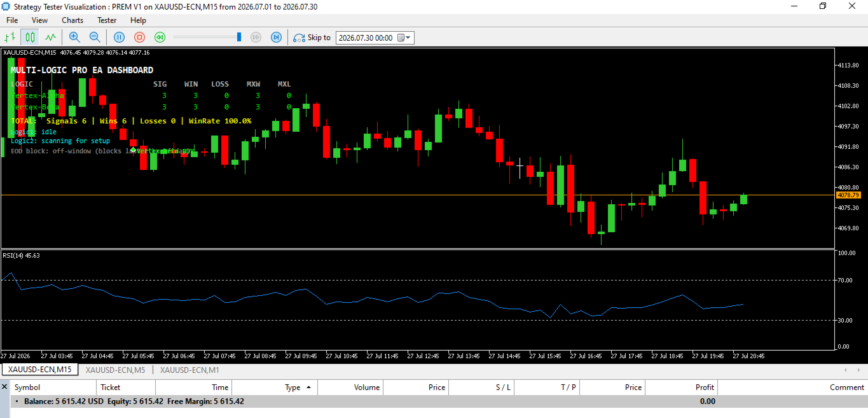Click the TOTAL Signals 6 WinRate line
This screenshot has width=868, height=418.
point(131,121)
